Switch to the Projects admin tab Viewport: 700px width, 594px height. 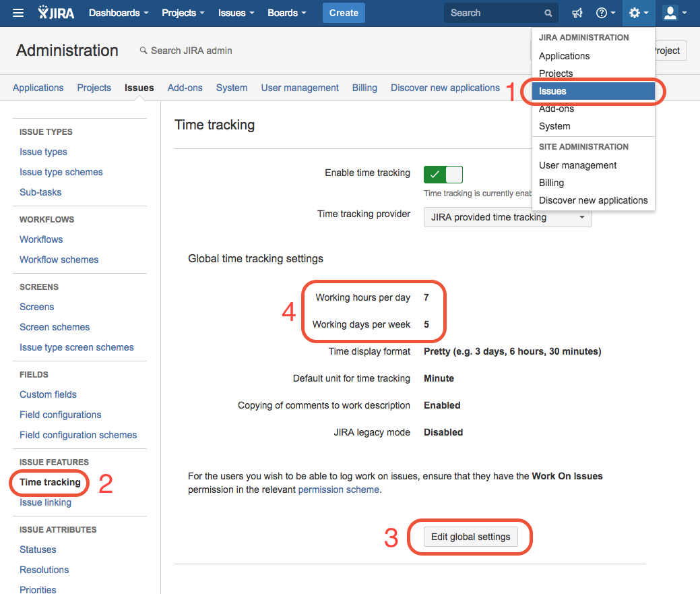(94, 88)
